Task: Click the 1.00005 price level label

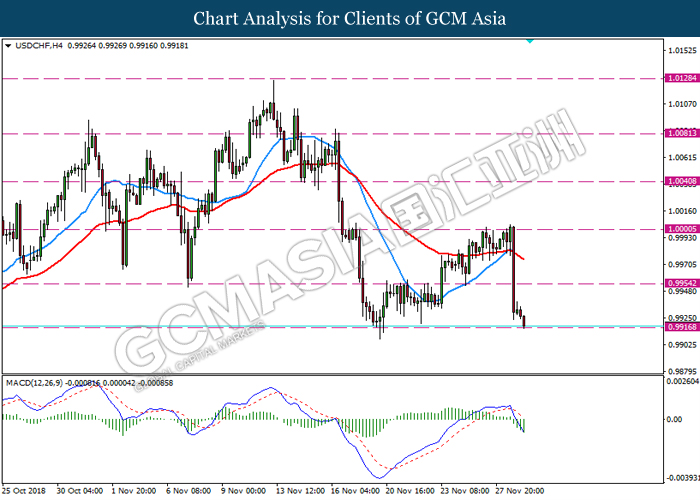Action: tap(682, 229)
